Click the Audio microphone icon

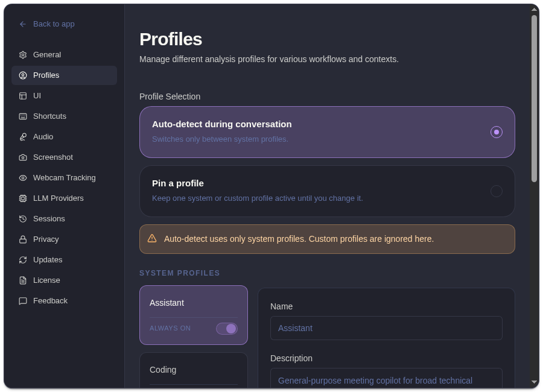pos(23,137)
